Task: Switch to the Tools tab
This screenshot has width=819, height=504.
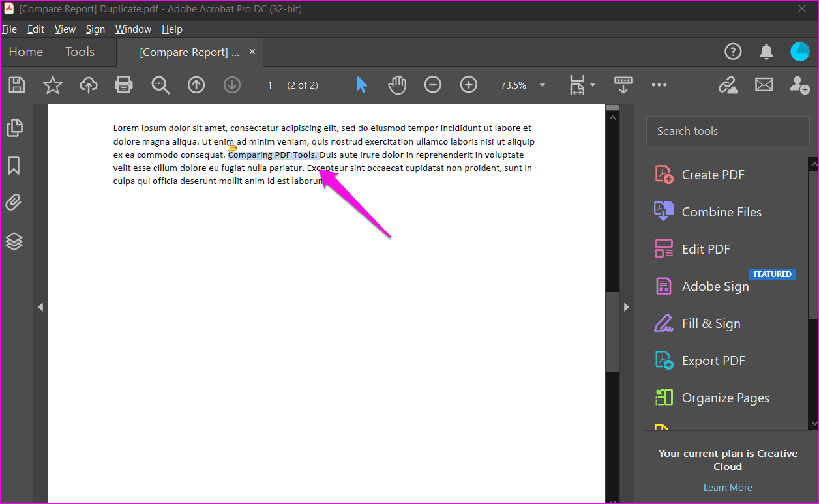Action: [x=80, y=52]
